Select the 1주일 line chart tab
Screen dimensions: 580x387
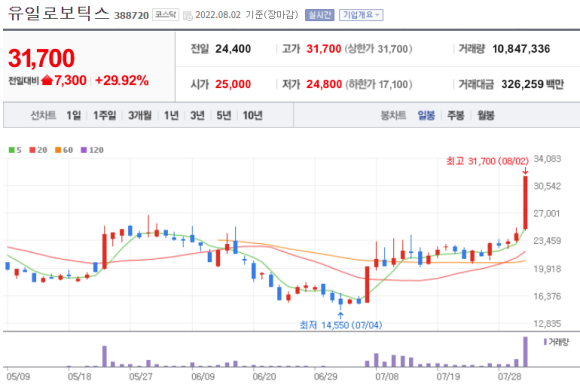point(104,115)
